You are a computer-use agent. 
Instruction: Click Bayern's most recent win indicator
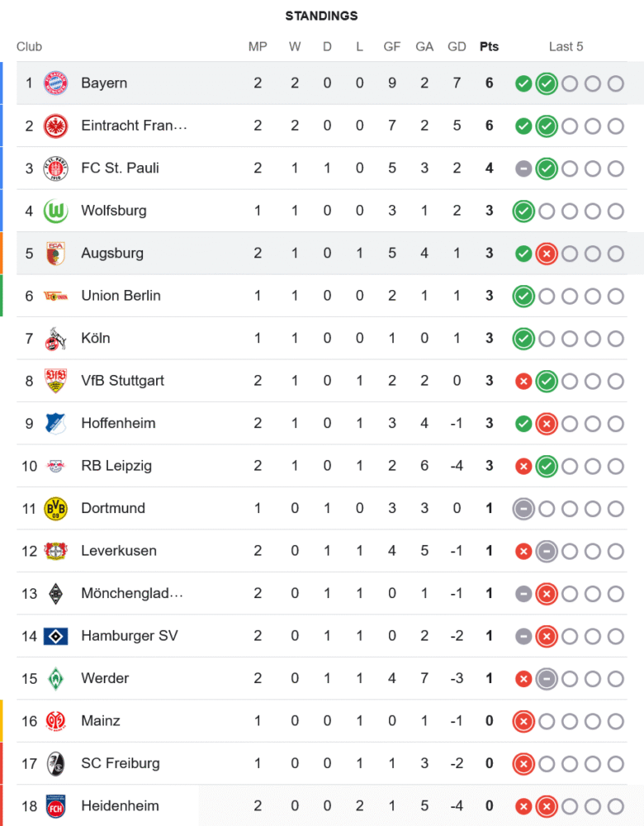(546, 83)
